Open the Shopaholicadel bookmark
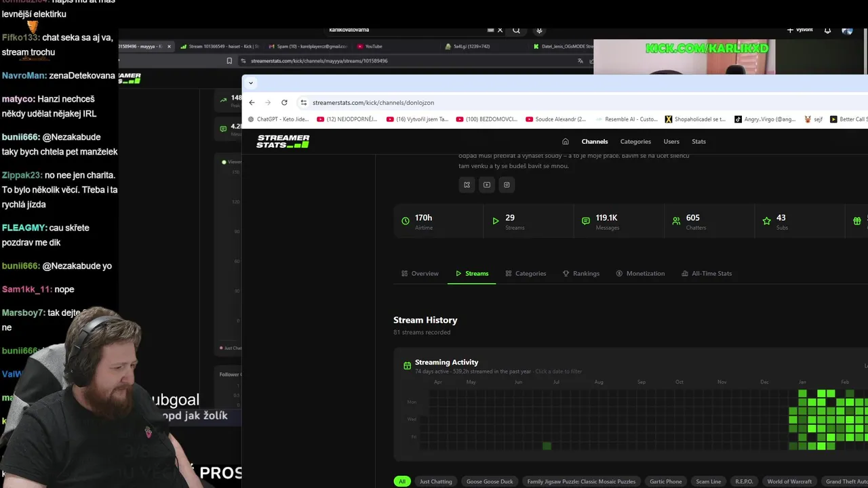This screenshot has width=868, height=488. (696, 119)
